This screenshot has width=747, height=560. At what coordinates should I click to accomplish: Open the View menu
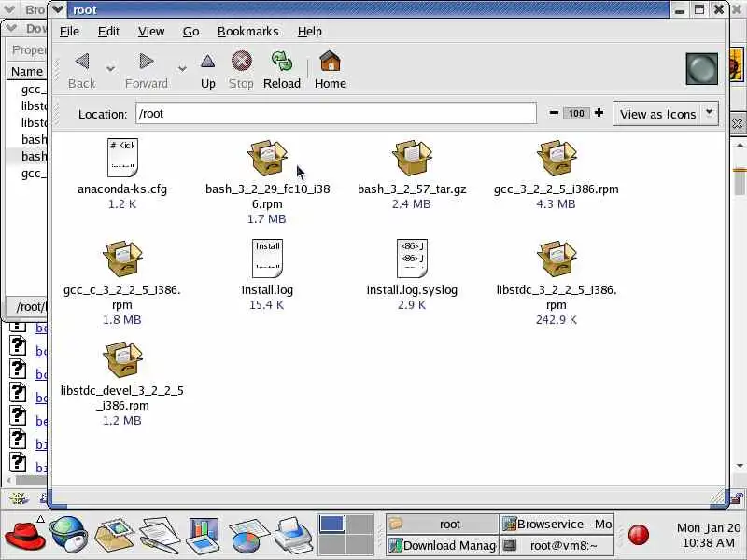coord(151,32)
